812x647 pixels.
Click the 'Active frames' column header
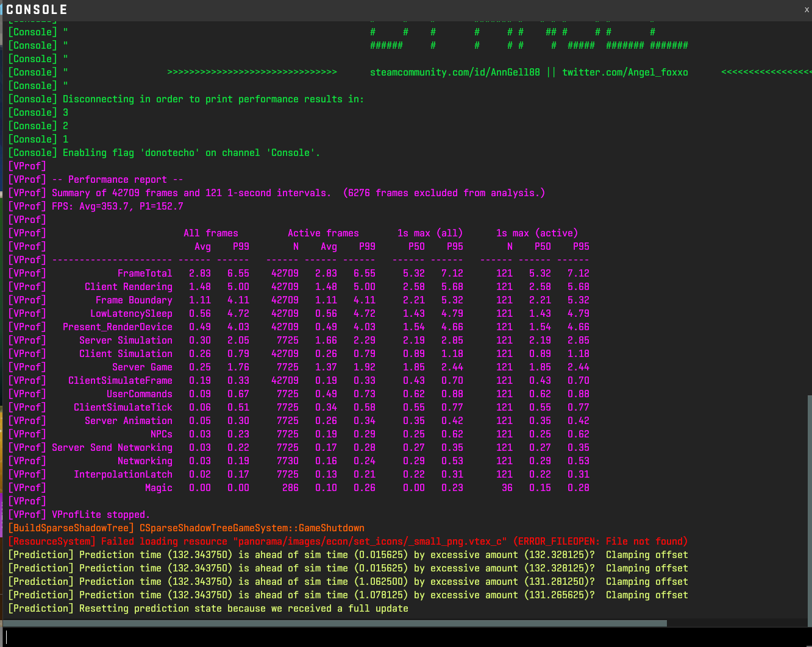click(x=323, y=233)
